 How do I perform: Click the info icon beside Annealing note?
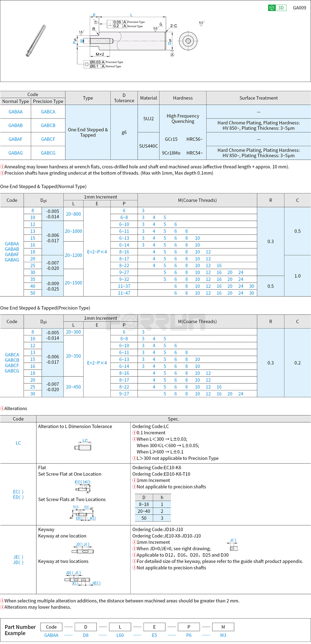[2, 167]
